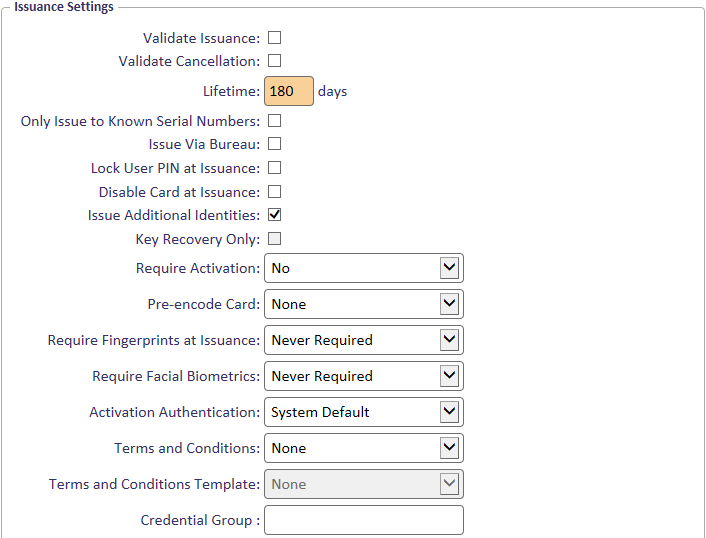Tick the Validate Cancellation checkbox
706x538 pixels.
click(x=274, y=61)
